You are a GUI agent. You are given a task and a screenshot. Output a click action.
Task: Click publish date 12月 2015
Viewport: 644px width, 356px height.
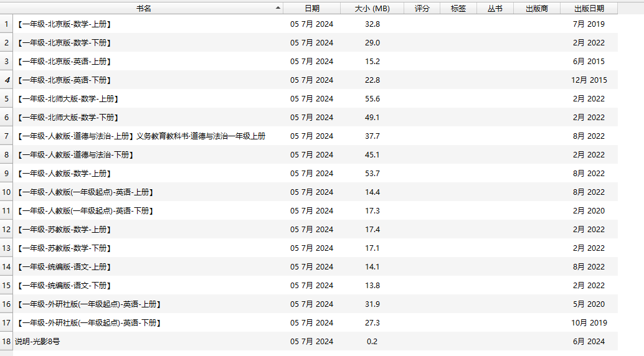click(589, 80)
